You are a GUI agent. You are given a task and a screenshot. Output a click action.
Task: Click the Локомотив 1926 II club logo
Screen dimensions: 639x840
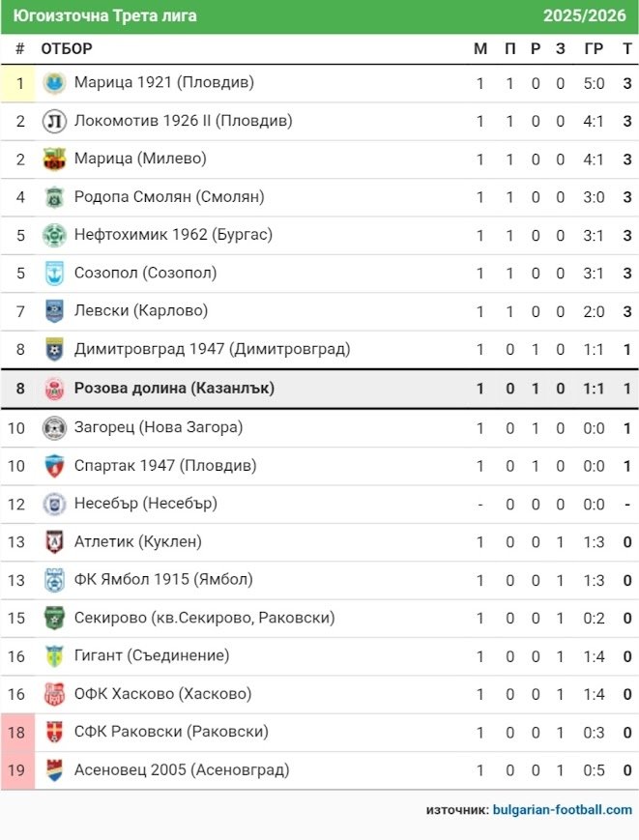click(54, 122)
